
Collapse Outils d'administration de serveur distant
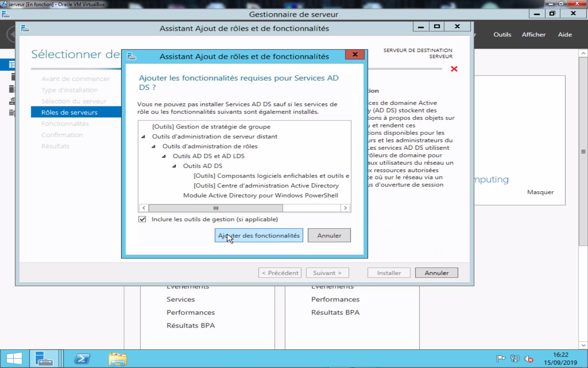click(143, 137)
